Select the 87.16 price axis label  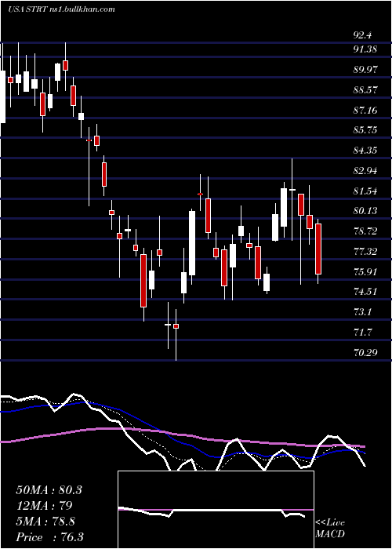pyautogui.click(x=365, y=111)
